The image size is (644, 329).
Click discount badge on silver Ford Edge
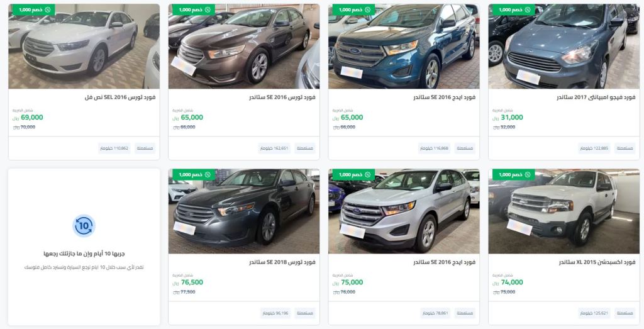[353, 174]
